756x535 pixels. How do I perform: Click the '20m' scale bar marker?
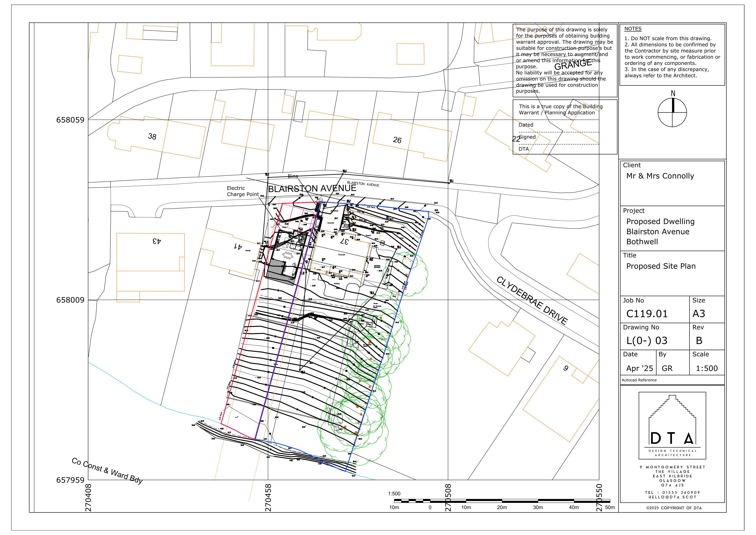502,507
